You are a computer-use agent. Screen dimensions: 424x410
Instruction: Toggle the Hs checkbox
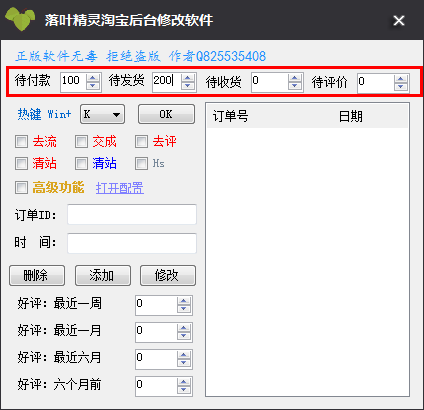click(x=141, y=164)
